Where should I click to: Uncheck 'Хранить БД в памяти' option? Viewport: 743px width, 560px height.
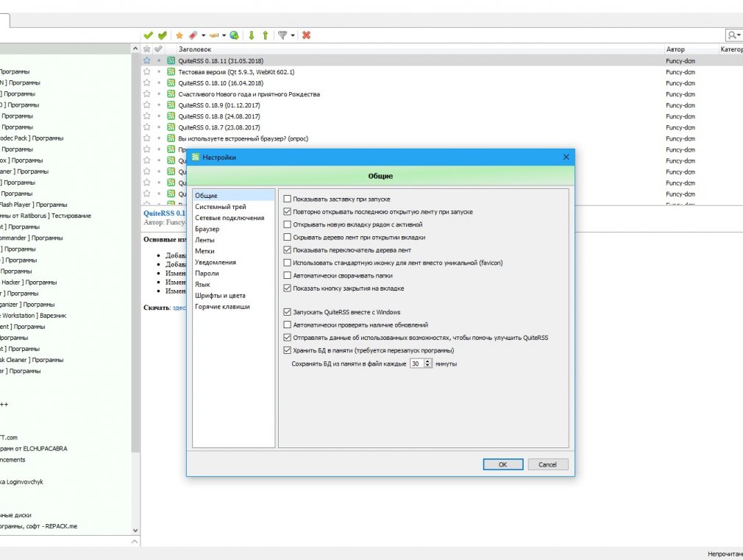[287, 350]
